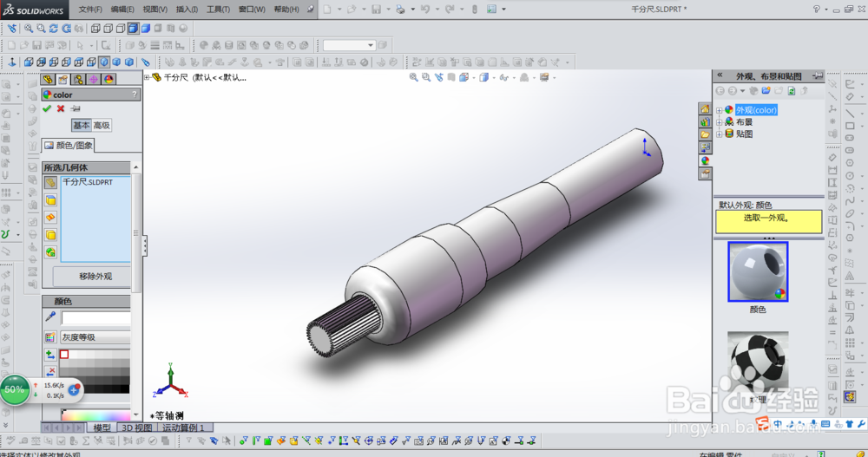Expand the feature tree 千分尺 node
Image resolution: width=868 pixels, height=457 pixels.
coord(148,77)
